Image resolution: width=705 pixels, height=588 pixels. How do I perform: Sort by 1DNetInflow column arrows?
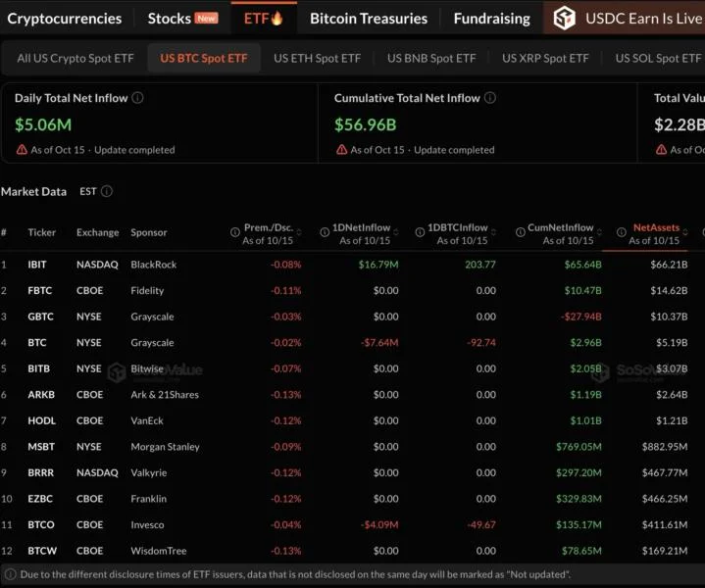pos(396,232)
